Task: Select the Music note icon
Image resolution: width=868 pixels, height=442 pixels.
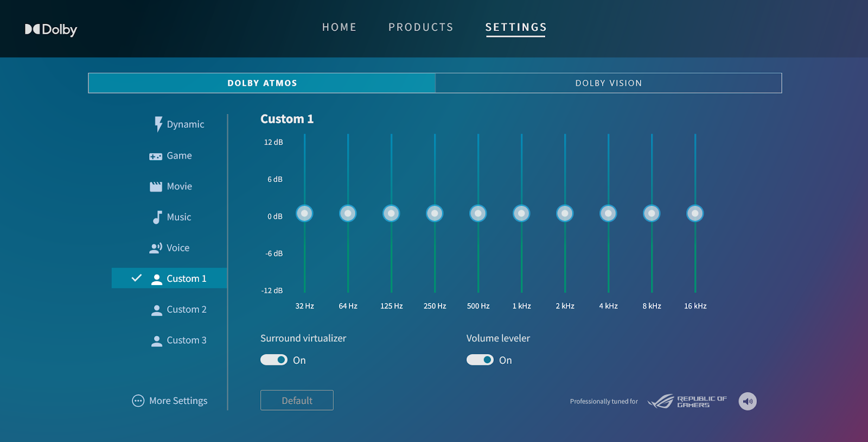Action: [157, 217]
